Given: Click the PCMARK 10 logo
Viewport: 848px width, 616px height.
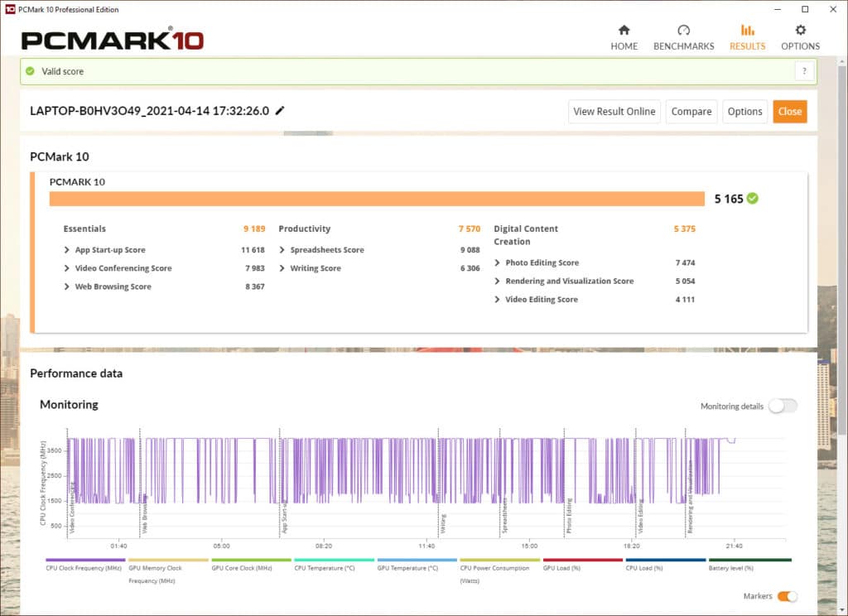Looking at the screenshot, I should tap(112, 40).
